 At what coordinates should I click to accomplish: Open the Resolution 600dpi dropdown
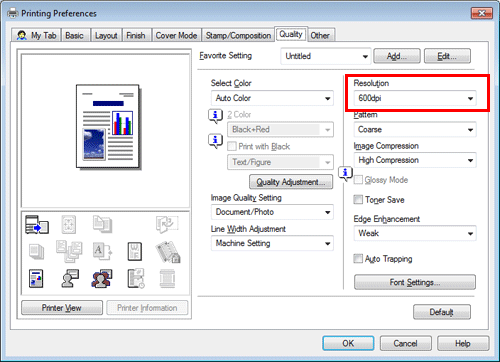point(415,98)
